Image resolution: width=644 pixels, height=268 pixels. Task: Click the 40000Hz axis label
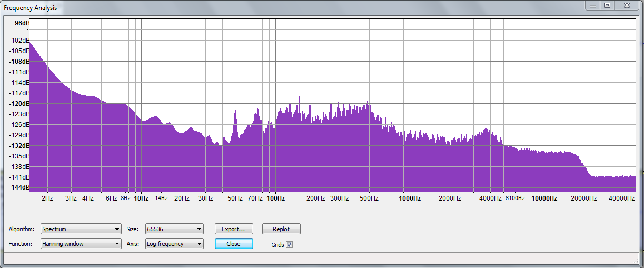(x=621, y=198)
